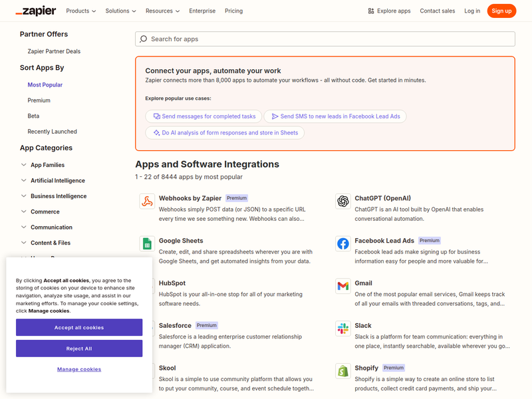Select Do AI analysis of form responses
The width and height of the screenshot is (532, 399).
[x=225, y=132]
